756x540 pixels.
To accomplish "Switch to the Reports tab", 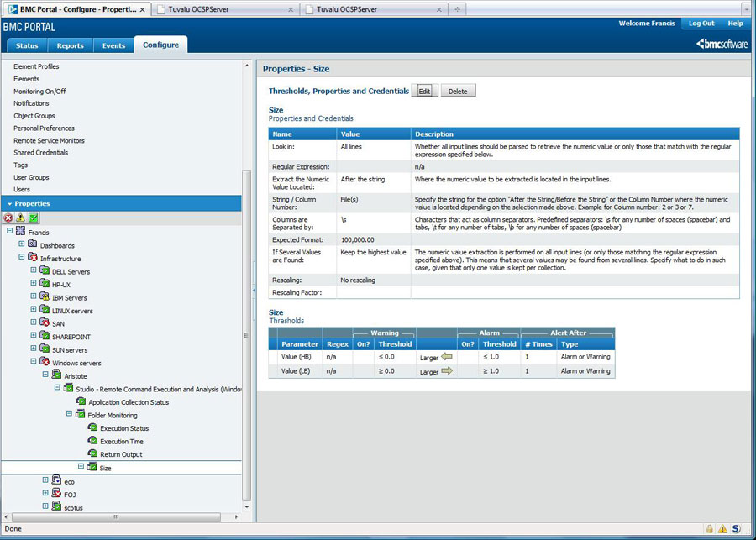I will coord(70,45).
